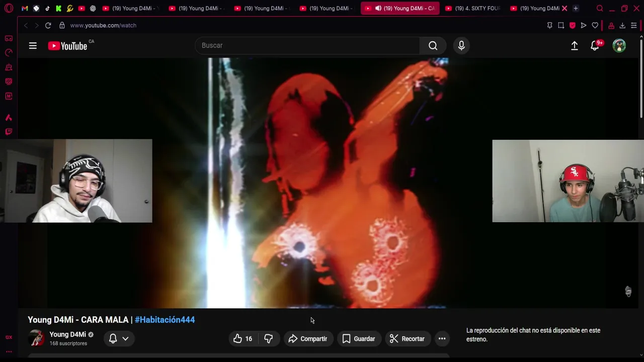Dislike the video with thumbs down
The height and width of the screenshot is (362, 644).
tap(268, 339)
